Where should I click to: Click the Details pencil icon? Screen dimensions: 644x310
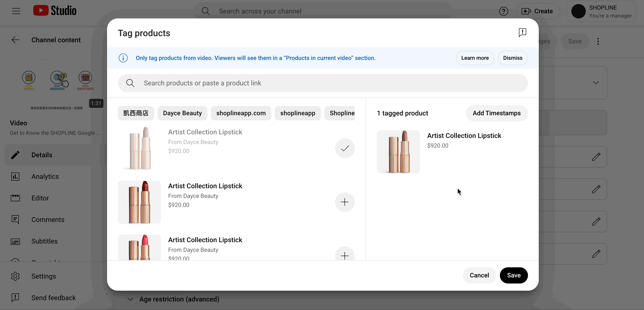(15, 155)
